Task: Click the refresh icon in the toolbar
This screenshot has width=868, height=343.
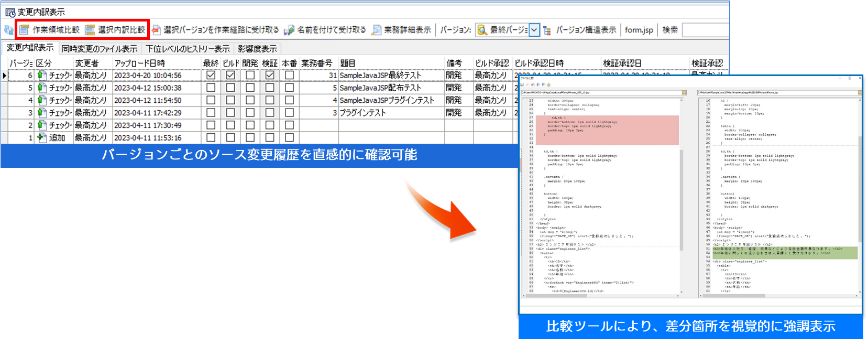Action: [9, 30]
